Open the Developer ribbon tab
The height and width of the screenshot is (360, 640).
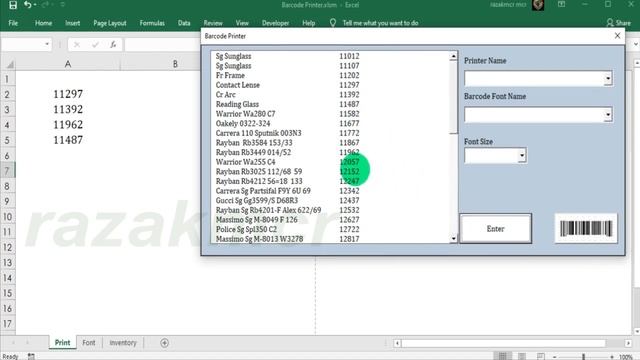[x=276, y=23]
